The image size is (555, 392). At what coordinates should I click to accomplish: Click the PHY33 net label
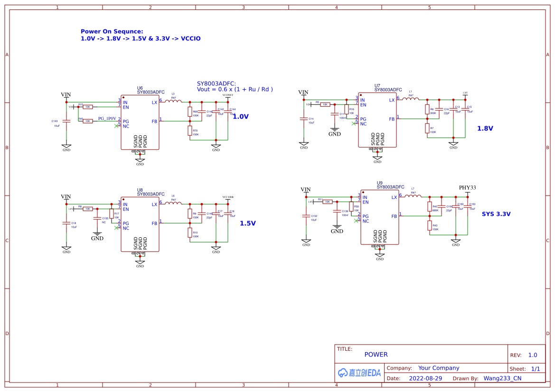coord(467,187)
